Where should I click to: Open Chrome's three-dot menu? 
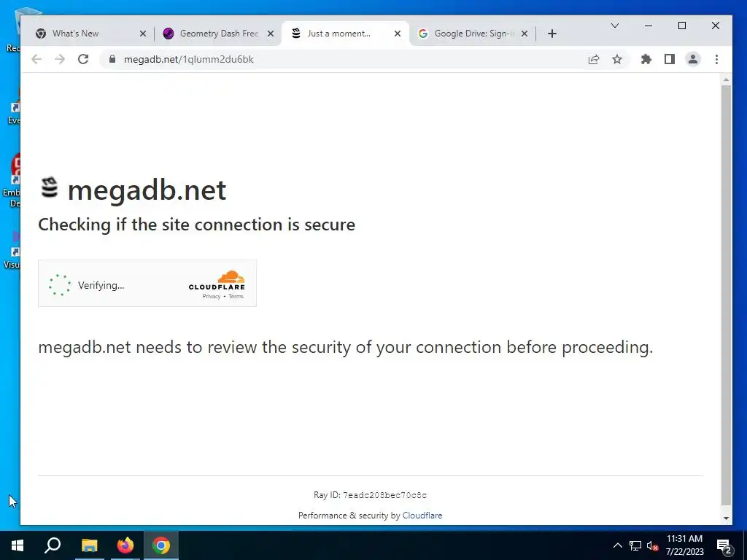(x=716, y=59)
